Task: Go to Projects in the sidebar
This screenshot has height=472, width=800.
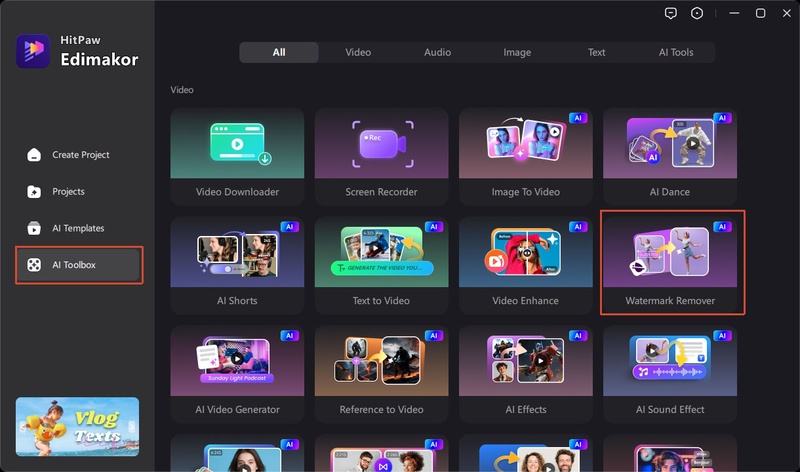Action: pos(68,191)
